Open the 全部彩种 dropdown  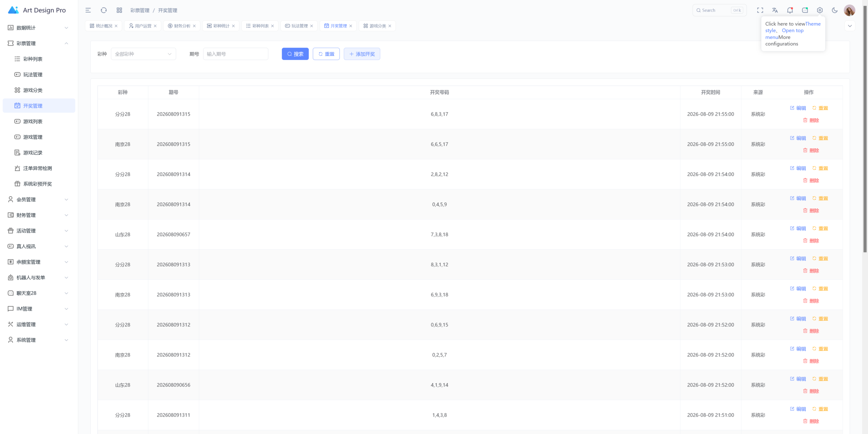pos(143,54)
